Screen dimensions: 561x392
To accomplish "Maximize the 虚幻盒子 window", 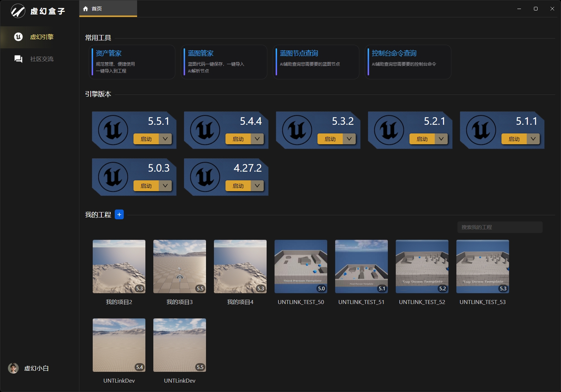I will pos(536,9).
